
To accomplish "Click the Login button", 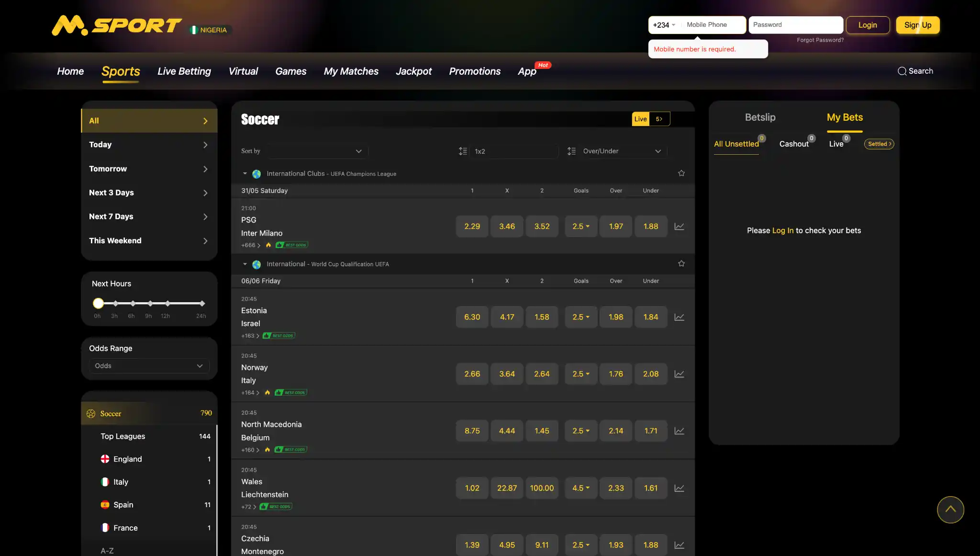I will (868, 25).
